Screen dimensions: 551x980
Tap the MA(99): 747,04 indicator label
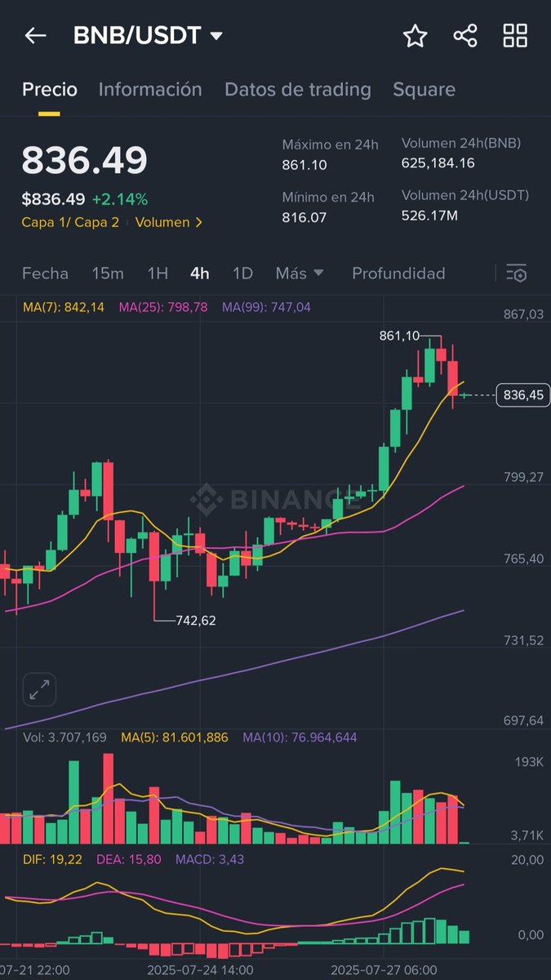click(266, 307)
